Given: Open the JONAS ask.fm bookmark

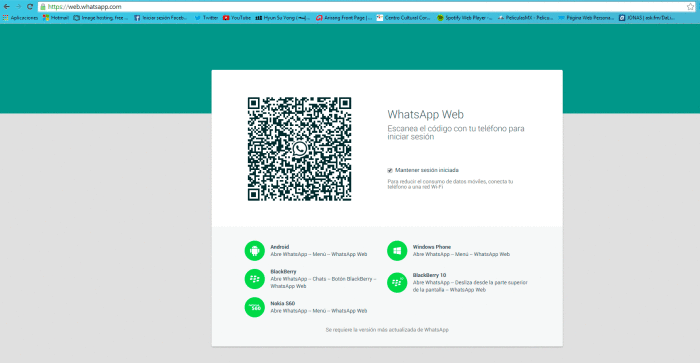Looking at the screenshot, I should pyautogui.click(x=647, y=18).
